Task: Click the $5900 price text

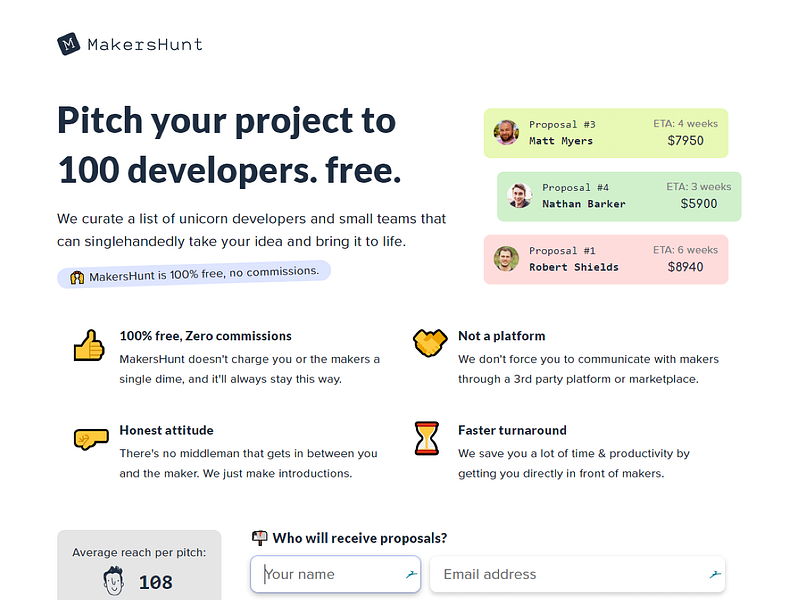Action: pos(698,204)
